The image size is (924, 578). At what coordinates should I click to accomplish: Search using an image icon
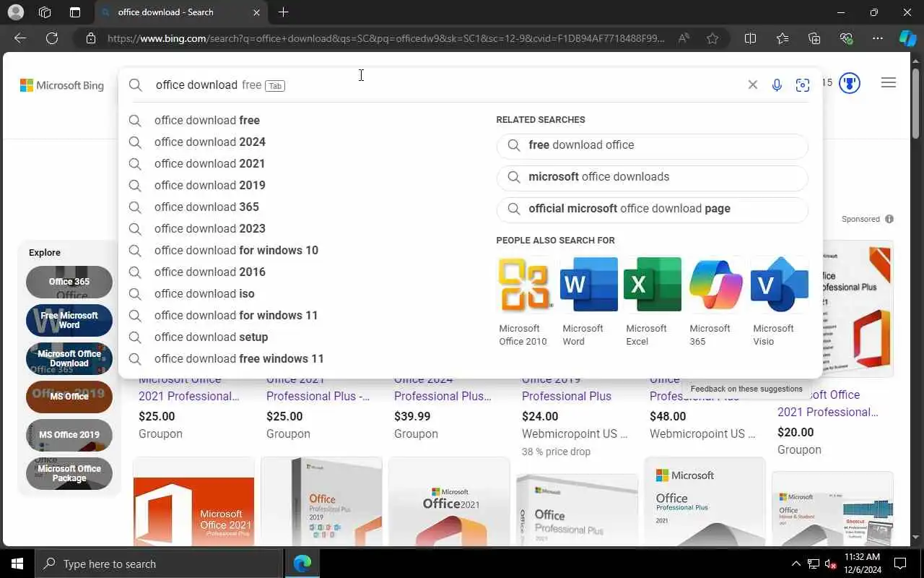(x=802, y=85)
